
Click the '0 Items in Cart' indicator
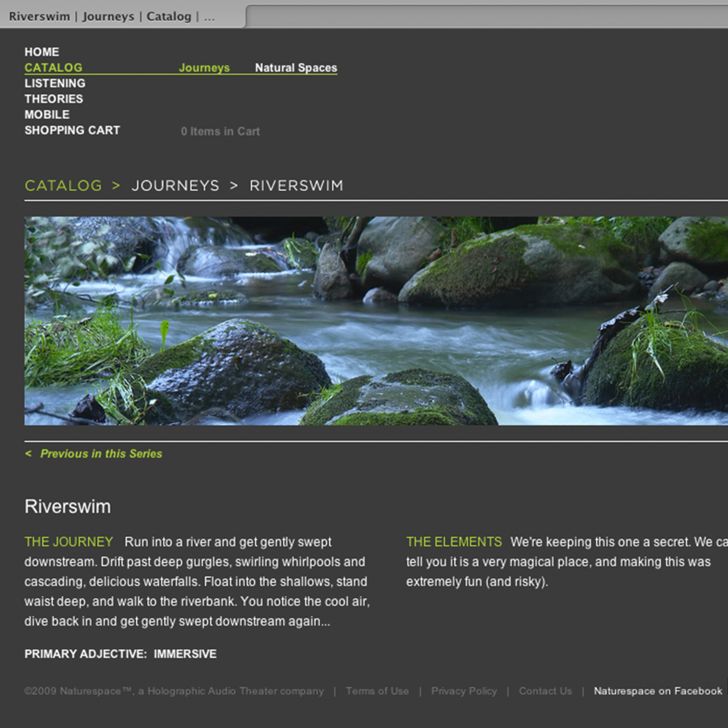point(221,131)
